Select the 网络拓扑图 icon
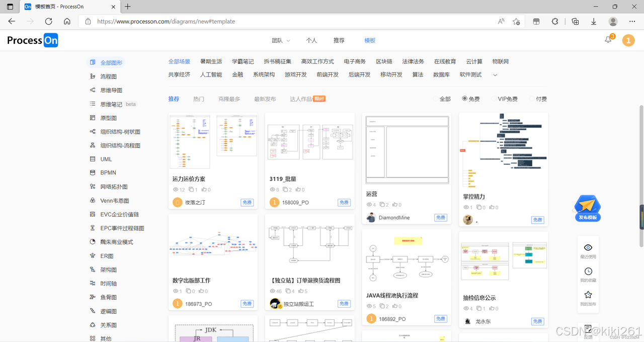Viewport: 644px width, 342px height. pos(93,187)
